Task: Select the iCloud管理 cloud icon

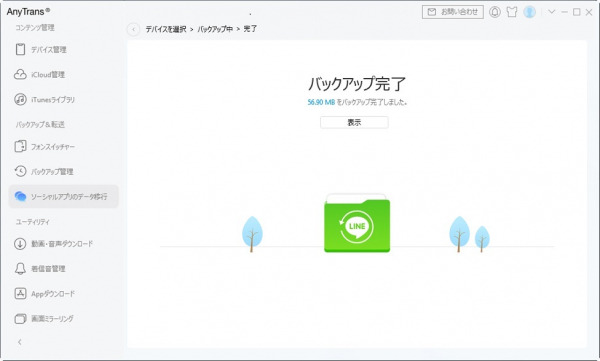Action: (x=20, y=74)
